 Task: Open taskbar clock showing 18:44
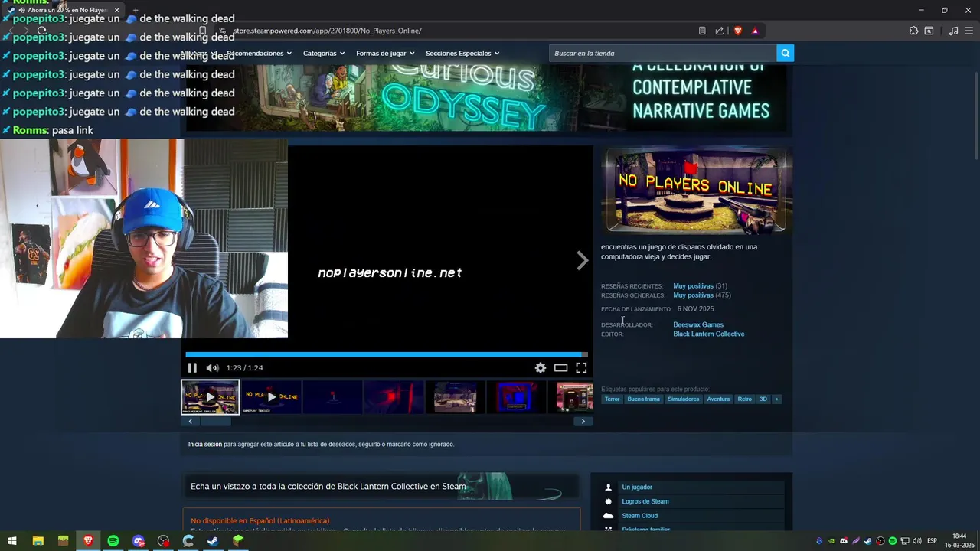click(959, 541)
